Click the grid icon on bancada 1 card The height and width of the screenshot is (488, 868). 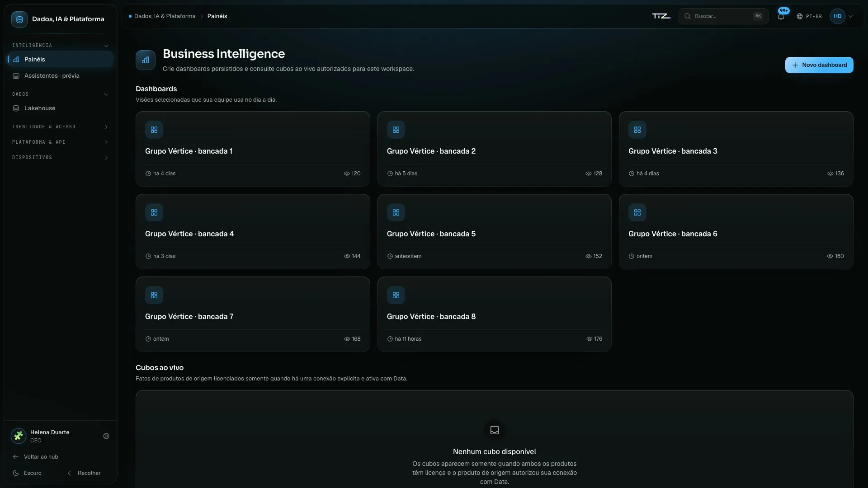(154, 130)
